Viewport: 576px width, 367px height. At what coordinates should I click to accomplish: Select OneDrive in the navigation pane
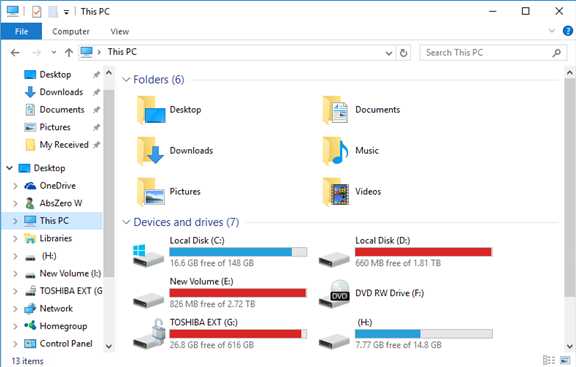(x=58, y=186)
